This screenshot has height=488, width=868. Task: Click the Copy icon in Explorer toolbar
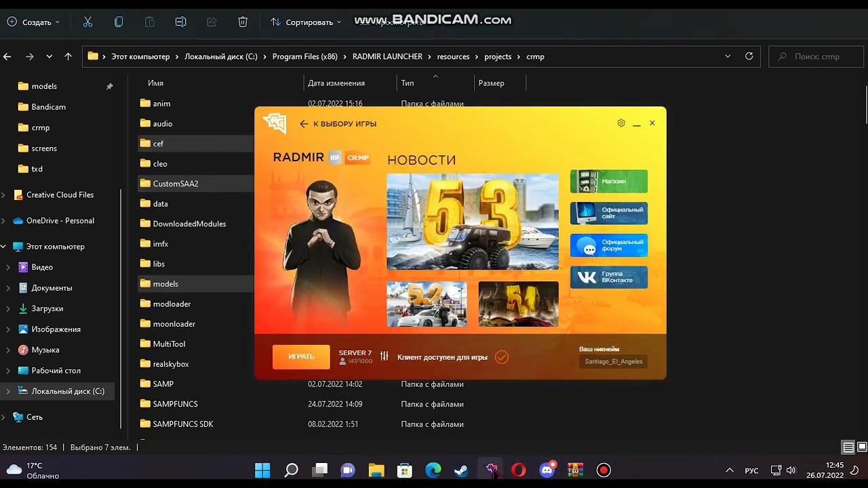(119, 22)
